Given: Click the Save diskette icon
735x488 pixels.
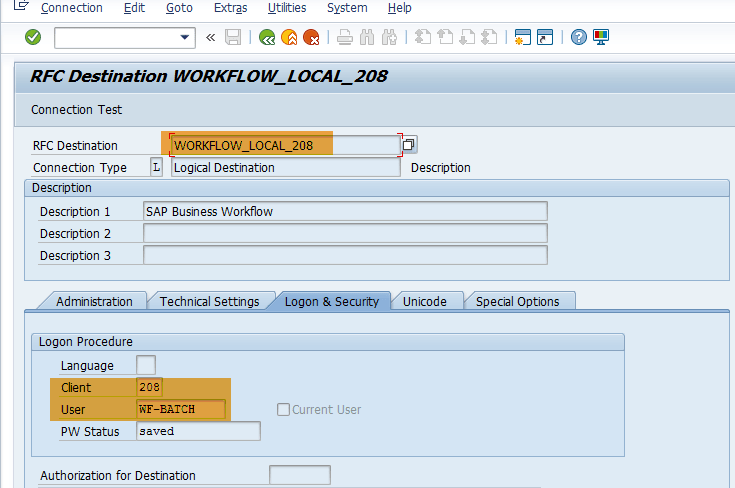Looking at the screenshot, I should tap(233, 38).
